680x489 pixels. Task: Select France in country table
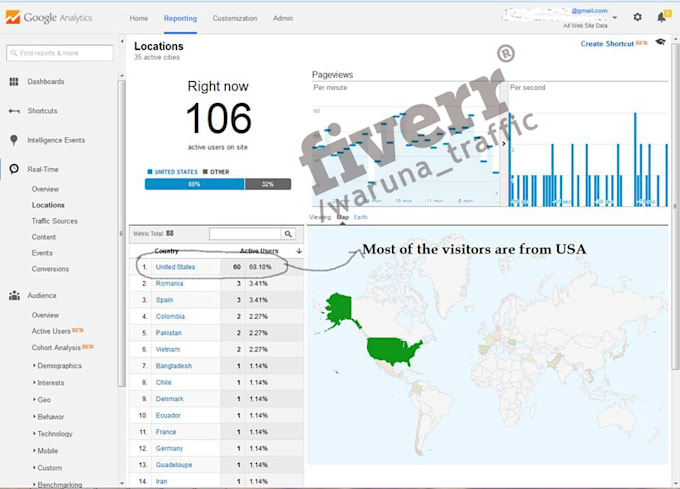tap(166, 432)
